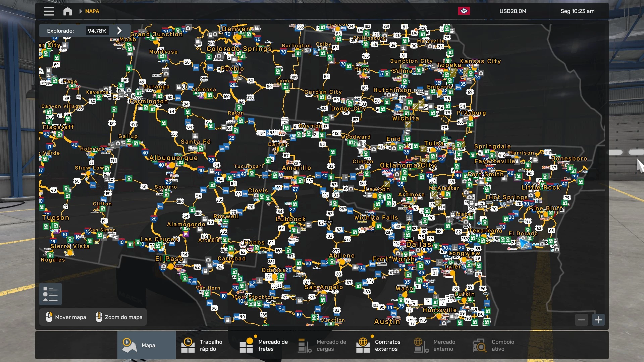
Task: Click the breadcrumb arrow before MAPA
Action: pos(80,11)
